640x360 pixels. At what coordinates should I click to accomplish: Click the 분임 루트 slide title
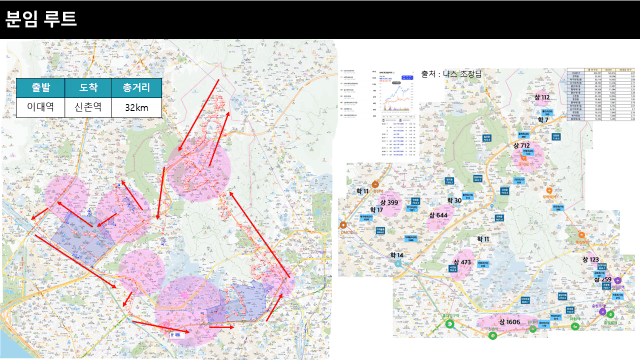41,19
